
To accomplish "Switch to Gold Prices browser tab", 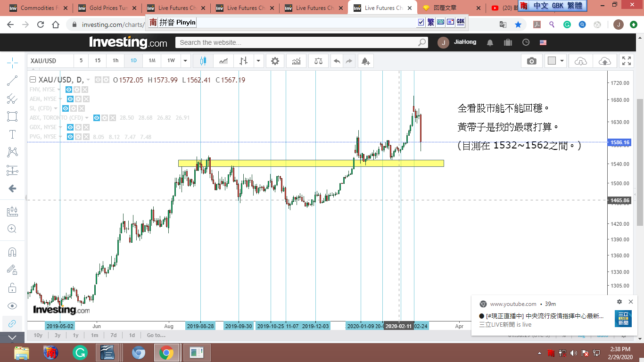I will click(x=108, y=8).
